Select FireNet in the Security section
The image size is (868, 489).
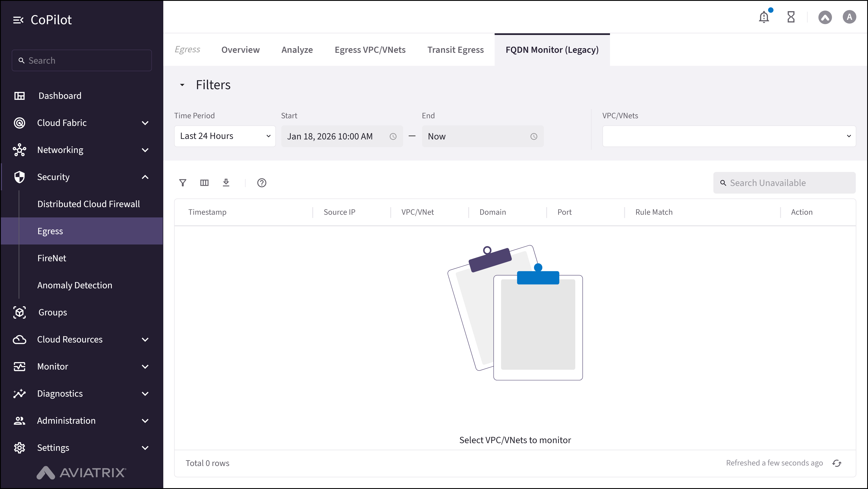(x=52, y=258)
